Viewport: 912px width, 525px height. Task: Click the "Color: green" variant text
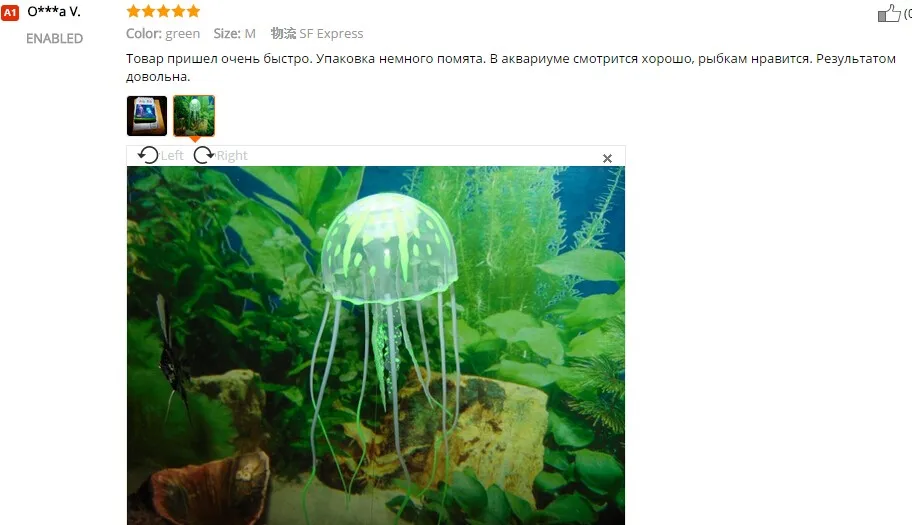pyautogui.click(x=163, y=34)
